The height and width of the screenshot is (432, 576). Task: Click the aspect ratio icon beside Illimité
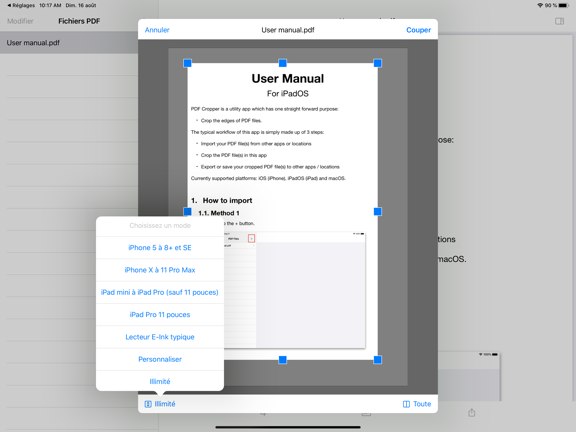pyautogui.click(x=148, y=404)
